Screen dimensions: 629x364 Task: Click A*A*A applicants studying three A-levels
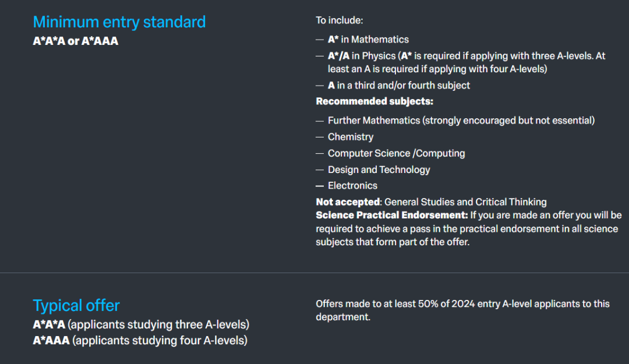(141, 324)
